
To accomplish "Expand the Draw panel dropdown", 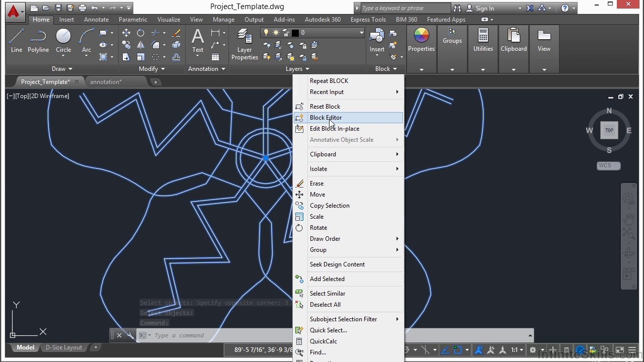I will tap(62, 69).
